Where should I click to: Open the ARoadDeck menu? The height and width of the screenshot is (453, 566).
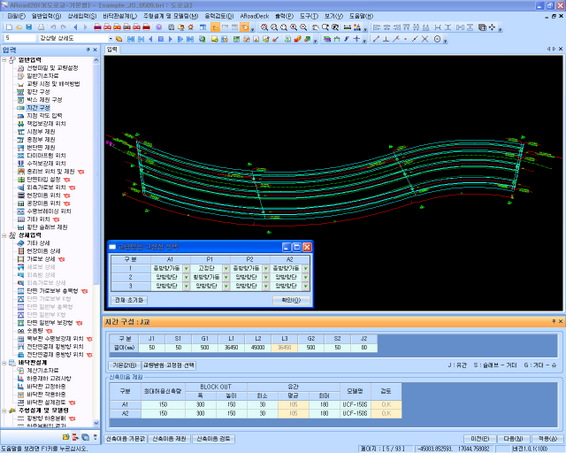coord(254,16)
